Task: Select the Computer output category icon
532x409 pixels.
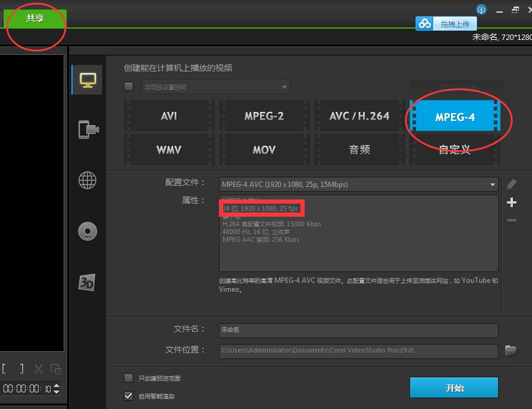Action: [x=87, y=80]
